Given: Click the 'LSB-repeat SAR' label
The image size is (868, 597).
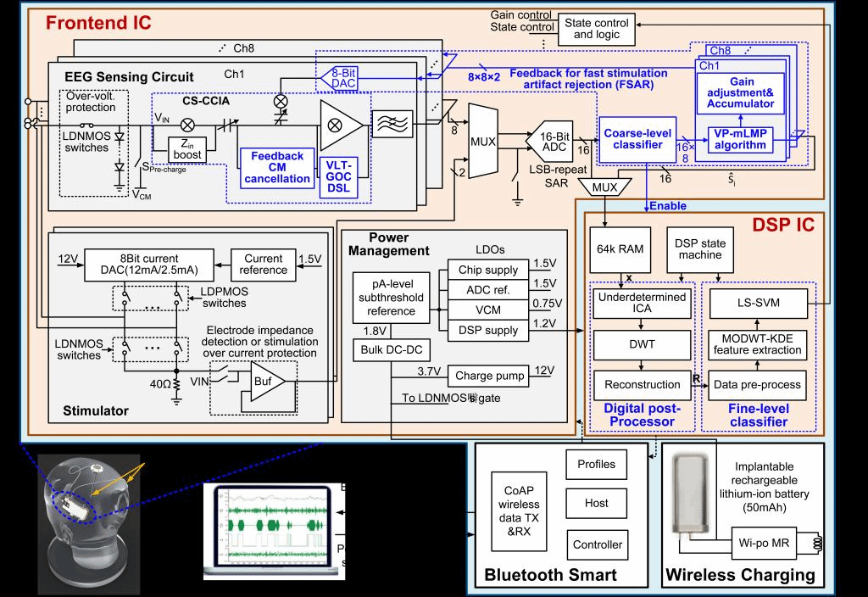Looking at the screenshot, I should click(x=557, y=176).
